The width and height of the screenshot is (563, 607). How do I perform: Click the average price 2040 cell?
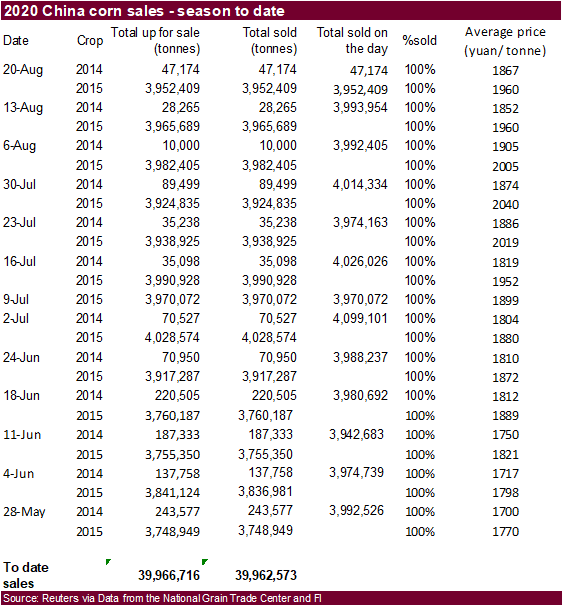(505, 204)
